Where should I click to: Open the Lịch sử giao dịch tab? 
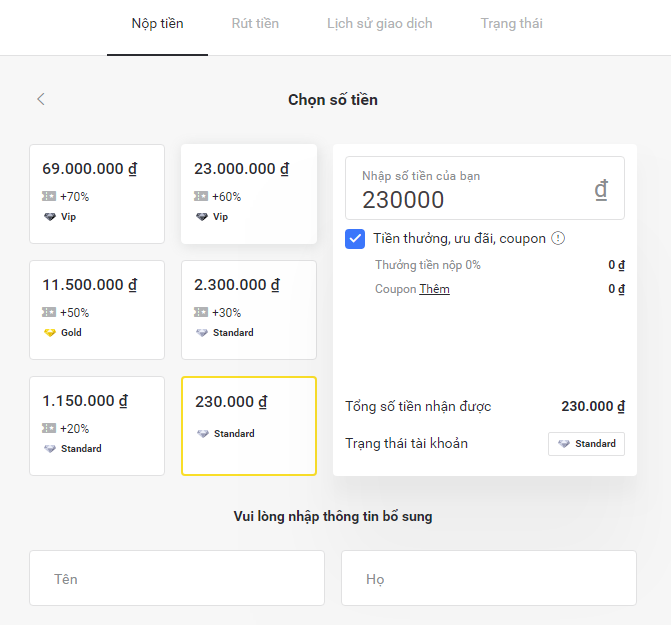point(379,23)
